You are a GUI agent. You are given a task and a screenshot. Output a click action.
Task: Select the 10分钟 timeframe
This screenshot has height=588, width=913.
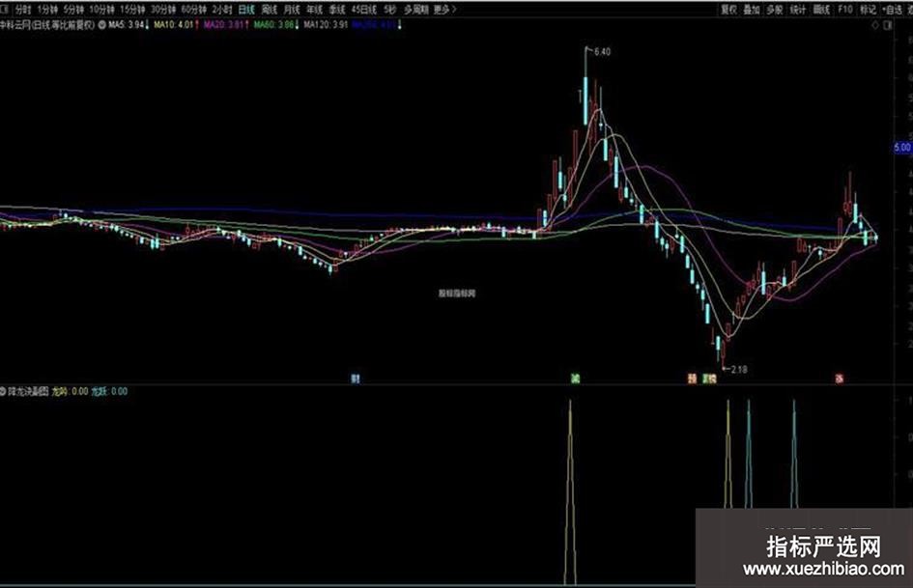(x=101, y=10)
